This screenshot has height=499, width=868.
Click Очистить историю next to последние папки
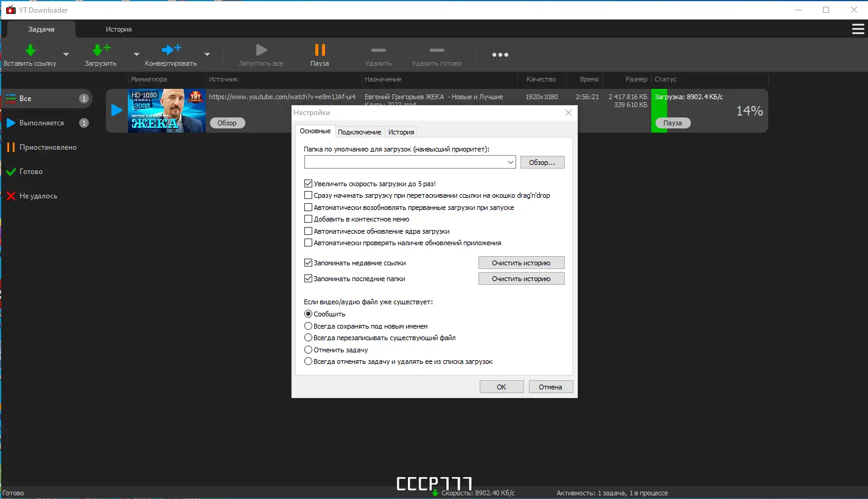521,279
